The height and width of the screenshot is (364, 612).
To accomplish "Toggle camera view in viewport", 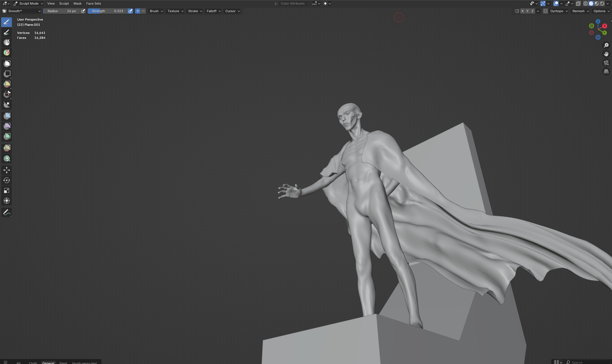I will click(x=606, y=63).
